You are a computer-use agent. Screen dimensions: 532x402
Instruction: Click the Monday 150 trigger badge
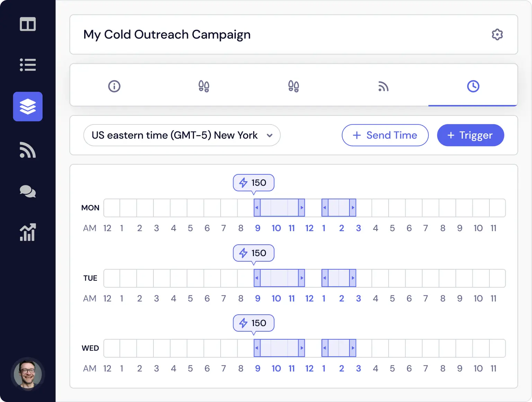tap(254, 183)
